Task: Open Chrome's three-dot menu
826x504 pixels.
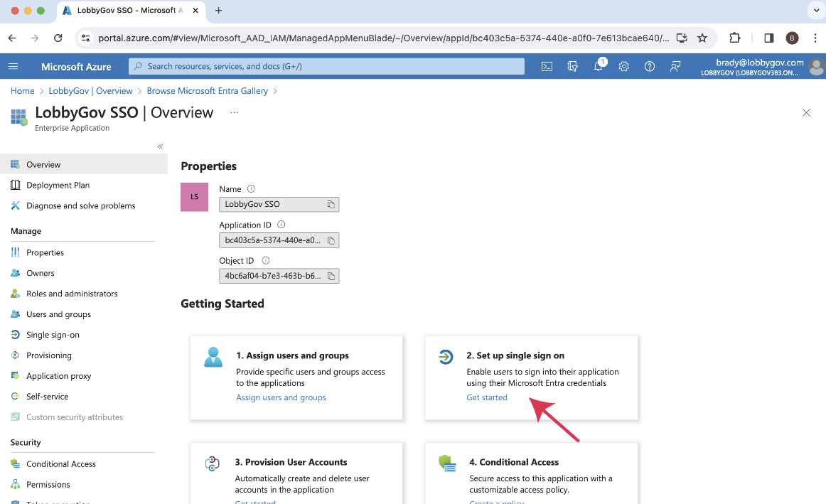Action: point(815,38)
